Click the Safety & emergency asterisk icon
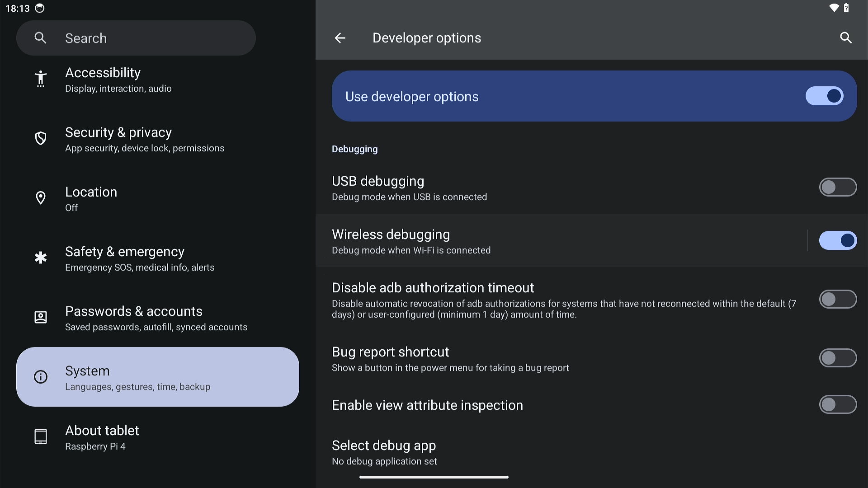Image resolution: width=868 pixels, height=488 pixels. point(41,258)
